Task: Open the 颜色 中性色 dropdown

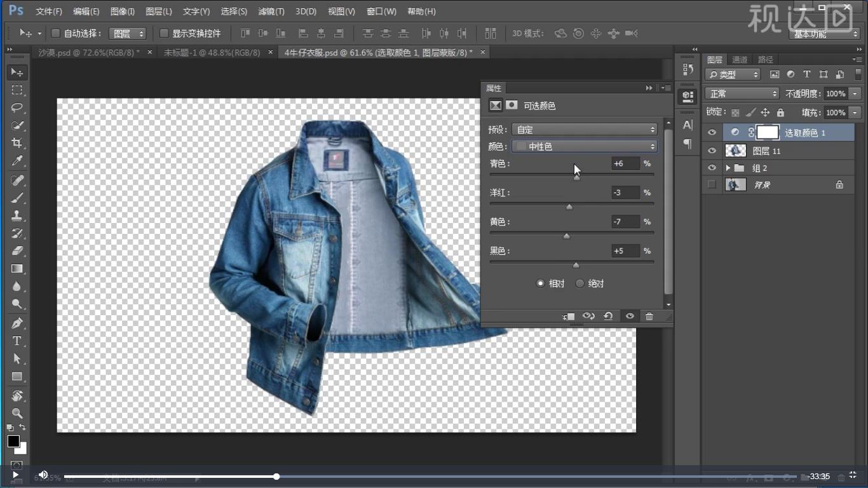Action: pyautogui.click(x=585, y=147)
